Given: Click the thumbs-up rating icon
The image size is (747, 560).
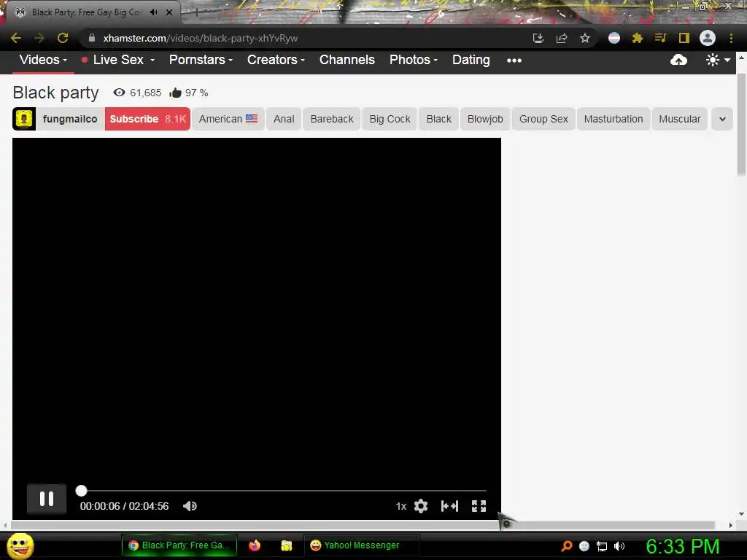Looking at the screenshot, I should pos(175,93).
